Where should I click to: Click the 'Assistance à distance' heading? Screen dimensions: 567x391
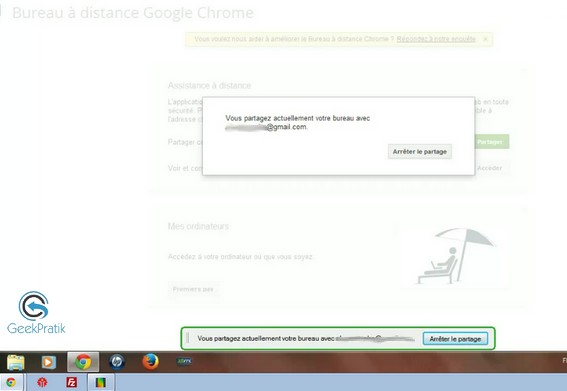(x=209, y=86)
